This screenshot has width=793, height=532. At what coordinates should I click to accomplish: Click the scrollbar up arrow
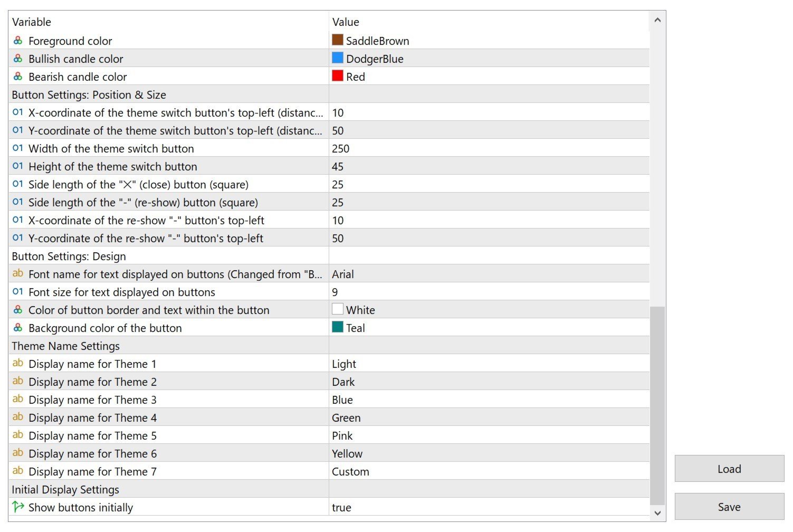coord(657,20)
